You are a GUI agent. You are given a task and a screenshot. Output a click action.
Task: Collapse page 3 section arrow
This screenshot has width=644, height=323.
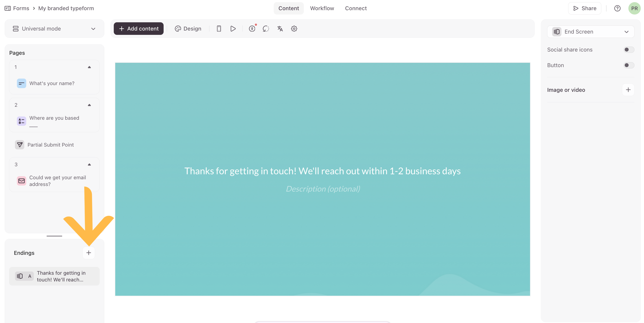[89, 164]
